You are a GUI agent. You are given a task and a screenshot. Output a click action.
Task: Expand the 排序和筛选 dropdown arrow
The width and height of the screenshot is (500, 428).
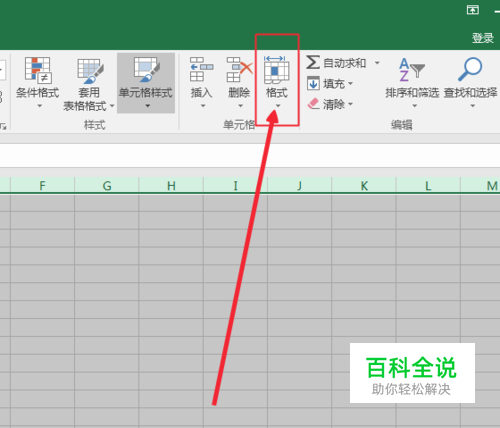tap(415, 106)
